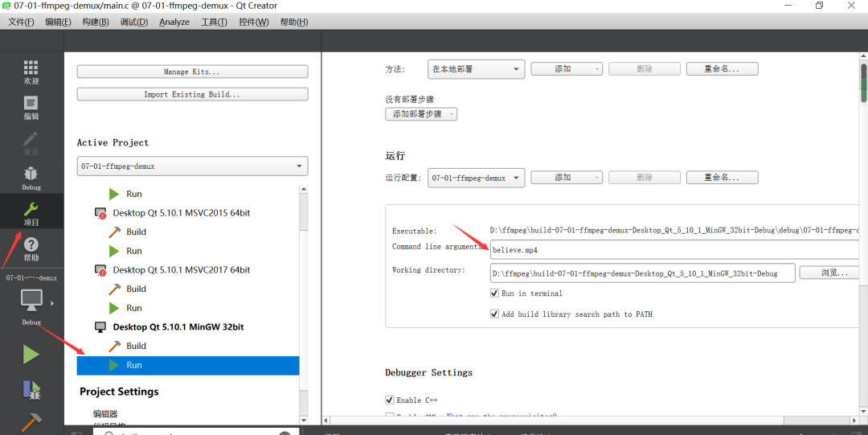The image size is (868, 435).
Task: Open Analyze menu
Action: click(x=174, y=22)
